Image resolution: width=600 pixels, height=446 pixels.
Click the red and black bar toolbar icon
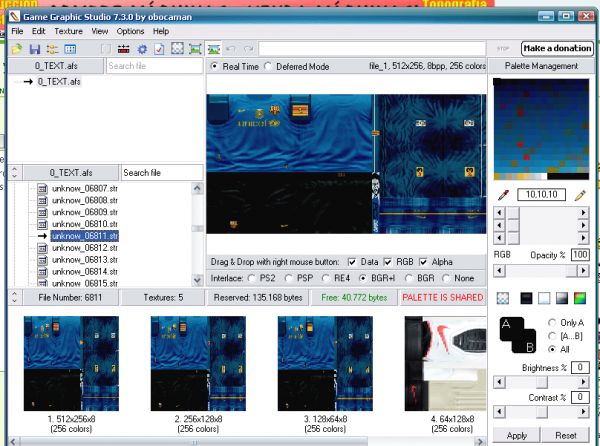124,49
